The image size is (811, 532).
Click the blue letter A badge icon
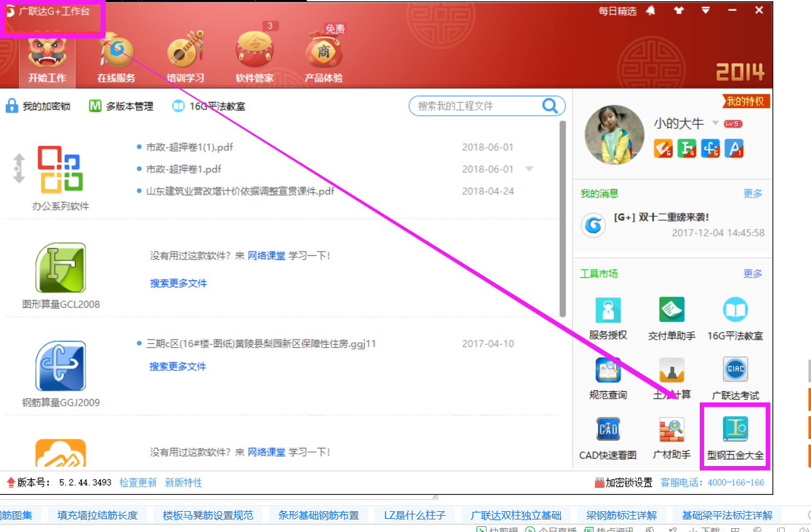[734, 148]
